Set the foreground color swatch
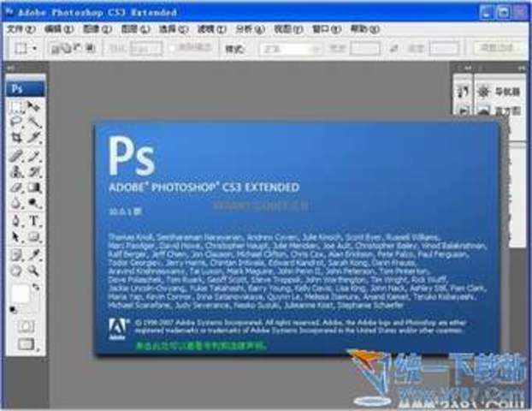Screen dimensions: 532x411 click(21, 294)
